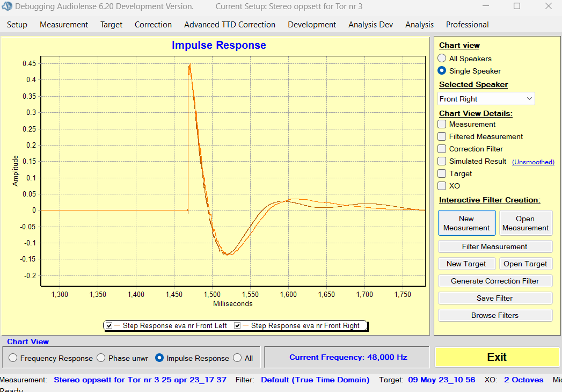Image resolution: width=562 pixels, height=392 pixels.
Task: Click the Amplitude axis label
Action: [15, 171]
